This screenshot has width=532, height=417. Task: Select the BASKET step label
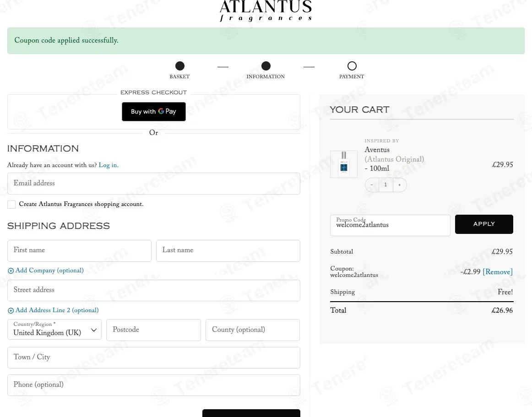click(x=179, y=77)
